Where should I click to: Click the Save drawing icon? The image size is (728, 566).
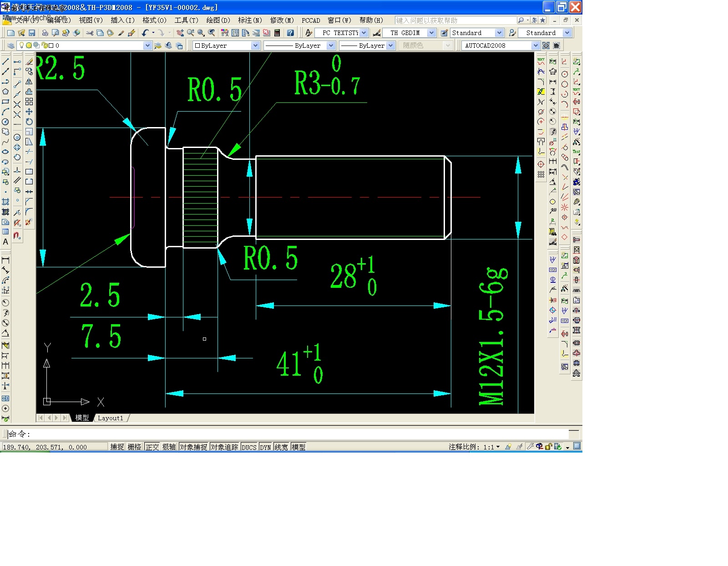tap(32, 33)
